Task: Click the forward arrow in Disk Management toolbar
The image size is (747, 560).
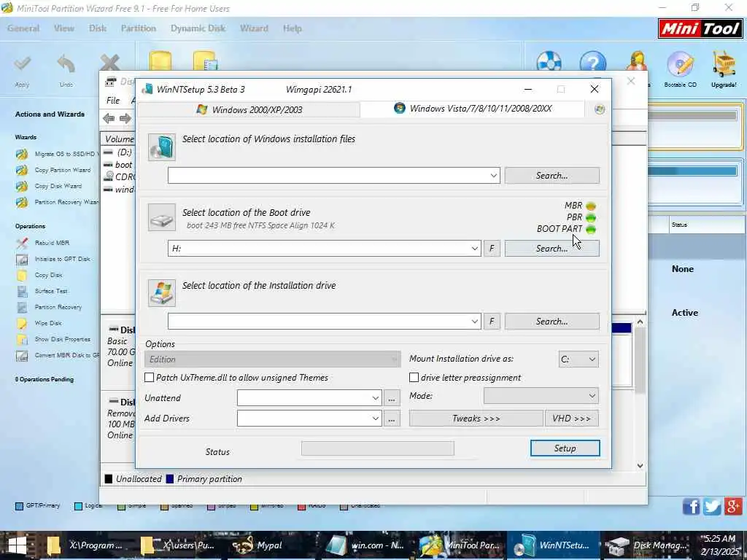Action: pos(125,118)
